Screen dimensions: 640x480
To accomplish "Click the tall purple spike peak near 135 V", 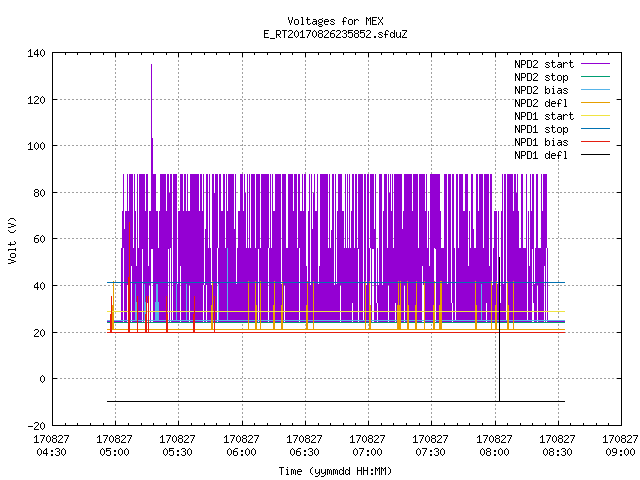I will click(151, 65).
